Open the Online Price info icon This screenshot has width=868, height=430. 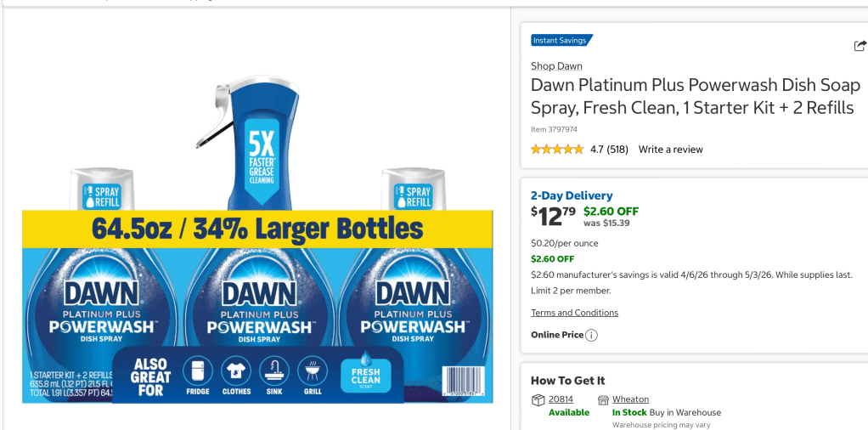(591, 335)
